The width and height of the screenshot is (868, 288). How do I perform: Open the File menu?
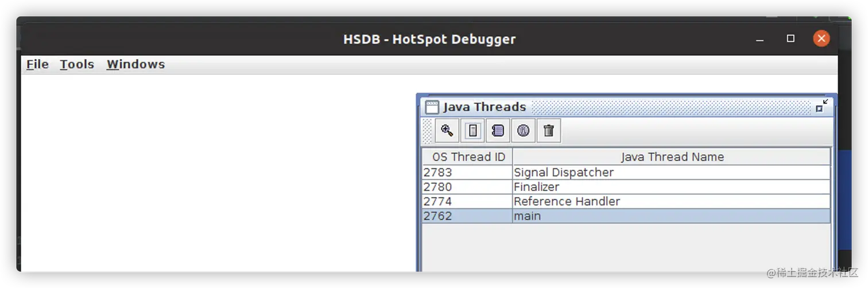tap(37, 64)
